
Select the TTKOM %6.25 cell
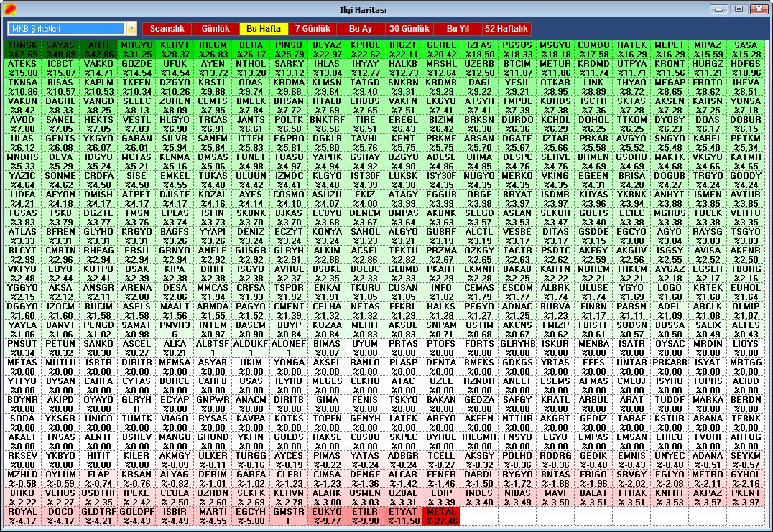coord(631,124)
